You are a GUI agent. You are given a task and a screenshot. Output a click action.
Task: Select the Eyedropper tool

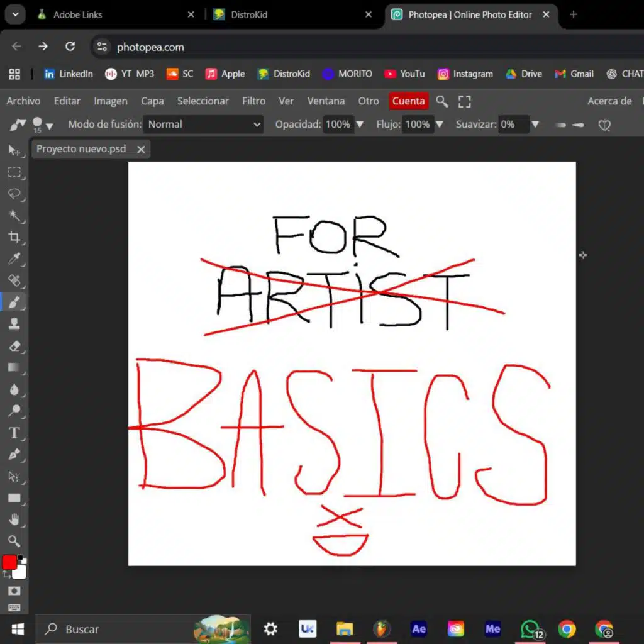(14, 258)
